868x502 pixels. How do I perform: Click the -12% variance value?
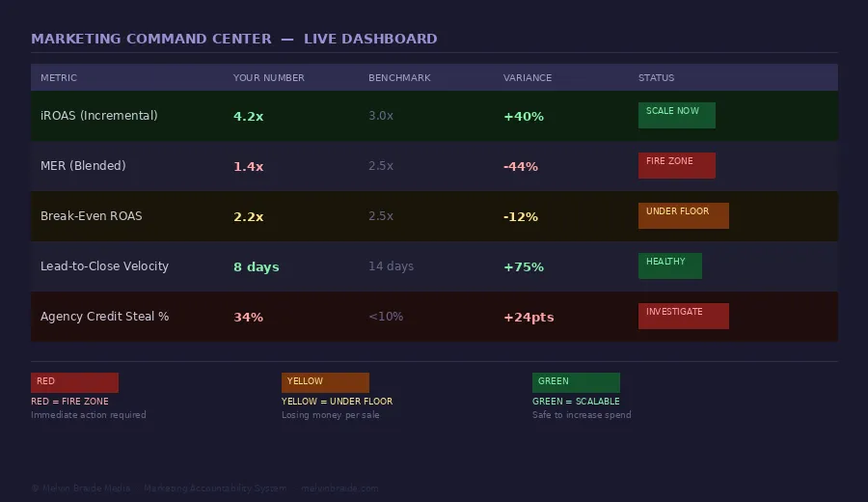coord(521,216)
